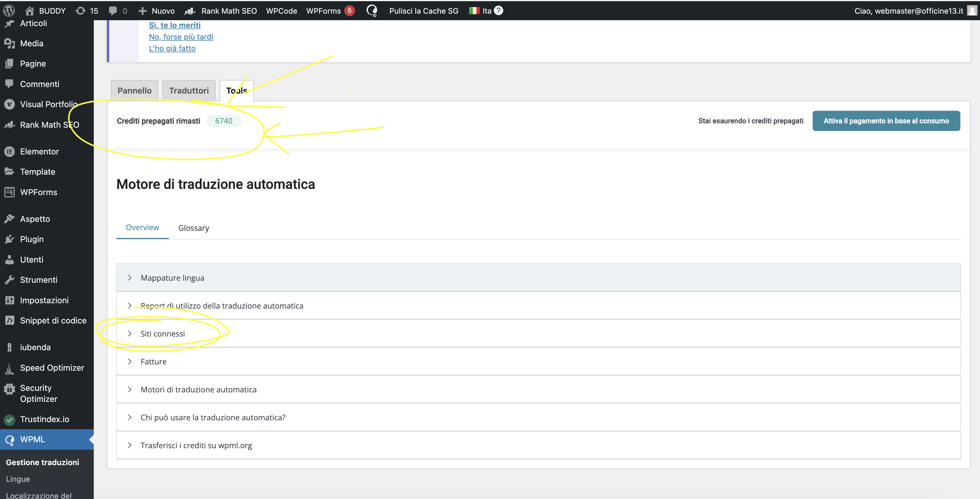Viewport: 980px width, 499px height.
Task: Expand Motori di traduzione automatica section
Action: tap(538, 389)
